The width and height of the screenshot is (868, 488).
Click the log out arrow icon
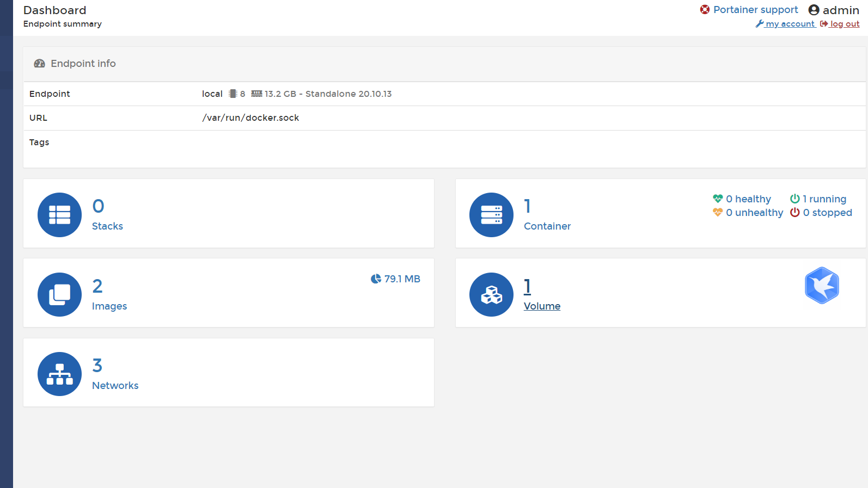pyautogui.click(x=824, y=24)
